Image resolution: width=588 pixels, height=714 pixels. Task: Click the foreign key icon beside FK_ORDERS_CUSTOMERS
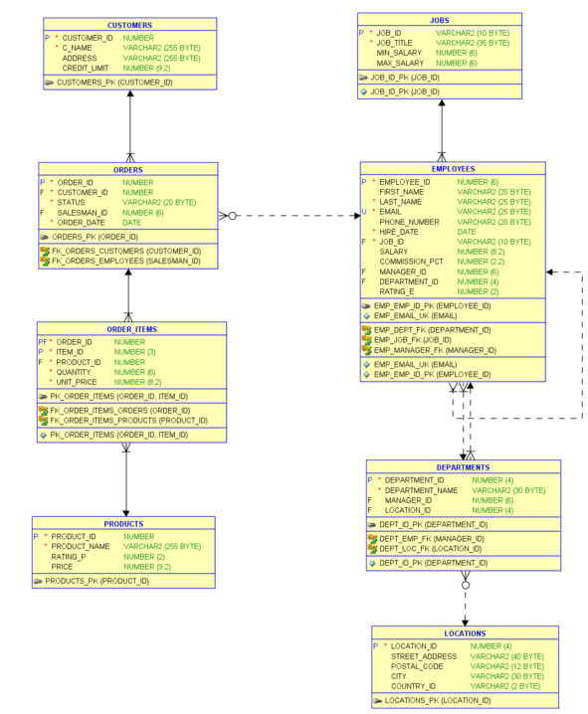tap(45, 251)
